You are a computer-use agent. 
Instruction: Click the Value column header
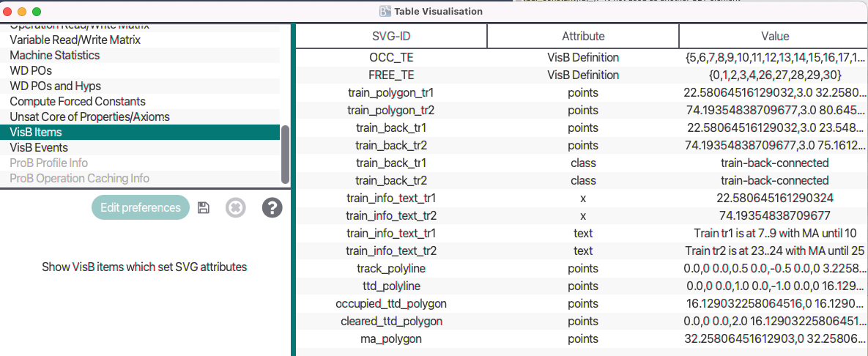click(774, 36)
